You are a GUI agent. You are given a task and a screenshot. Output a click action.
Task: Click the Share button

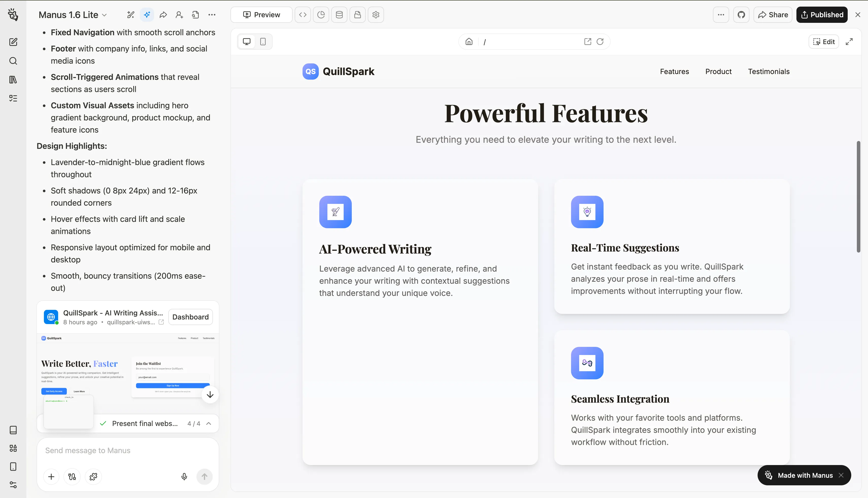click(773, 15)
